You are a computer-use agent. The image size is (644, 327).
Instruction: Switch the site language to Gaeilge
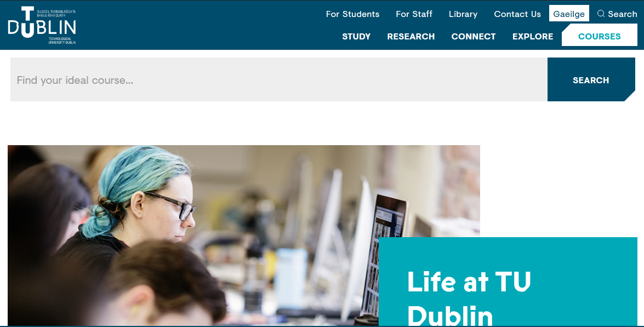point(569,14)
